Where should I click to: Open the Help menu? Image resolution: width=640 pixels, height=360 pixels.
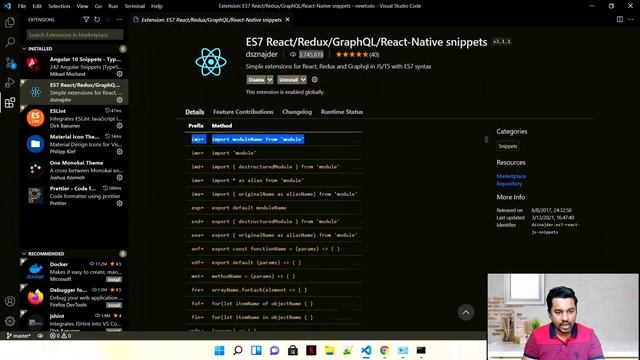click(157, 6)
